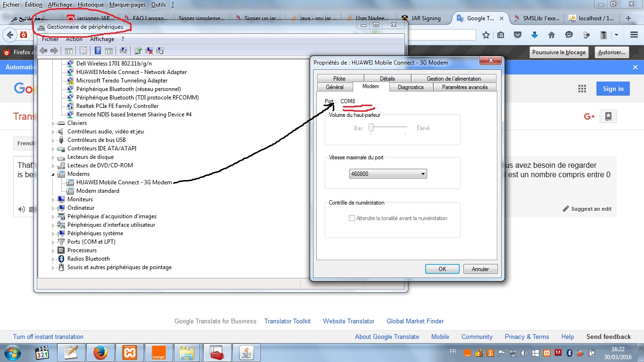
Task: Adjust the speaker volume slider thumb
Action: coord(371,127)
